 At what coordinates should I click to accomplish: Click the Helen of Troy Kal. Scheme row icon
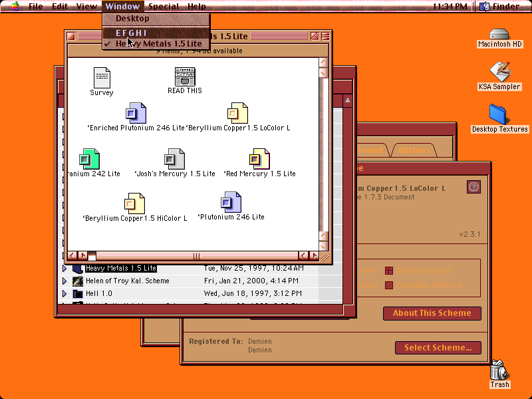click(78, 281)
